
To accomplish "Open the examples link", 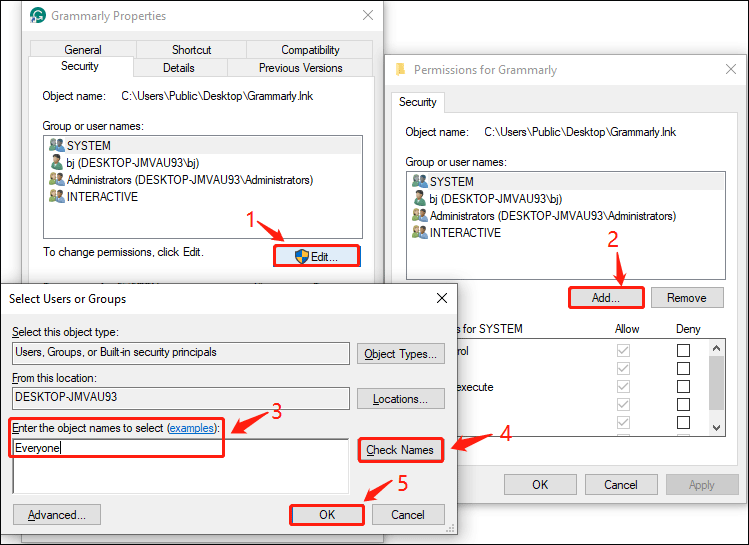I will pos(192,428).
